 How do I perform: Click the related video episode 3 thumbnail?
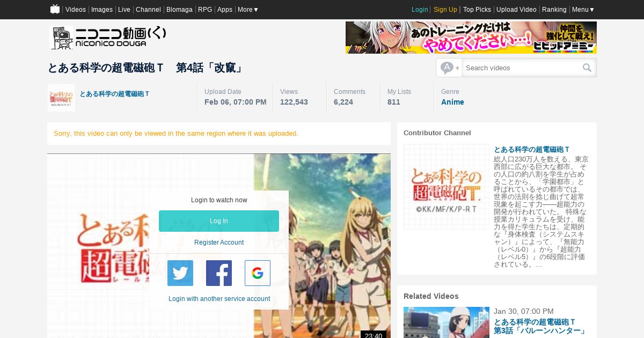click(447, 322)
